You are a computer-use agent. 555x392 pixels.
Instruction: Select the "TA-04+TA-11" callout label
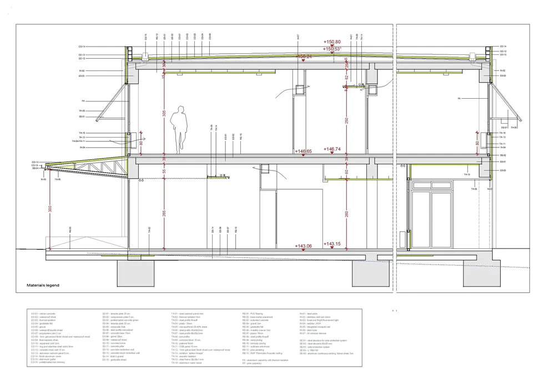79,141
